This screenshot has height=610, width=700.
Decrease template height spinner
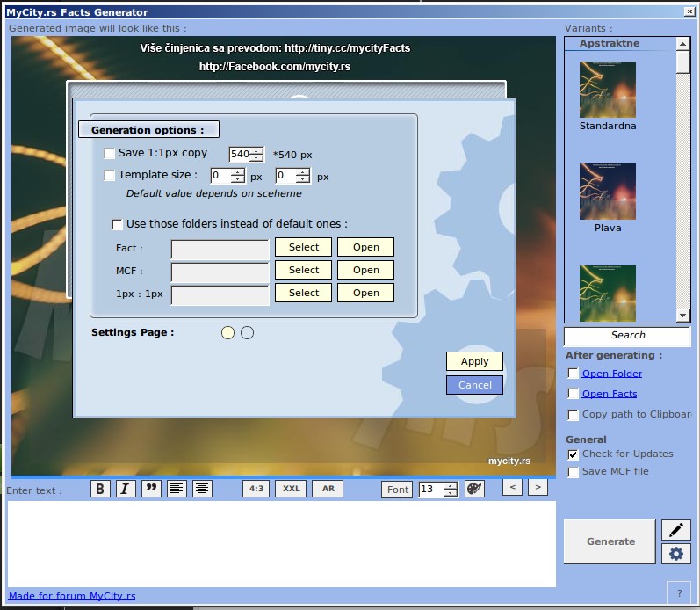(x=303, y=179)
